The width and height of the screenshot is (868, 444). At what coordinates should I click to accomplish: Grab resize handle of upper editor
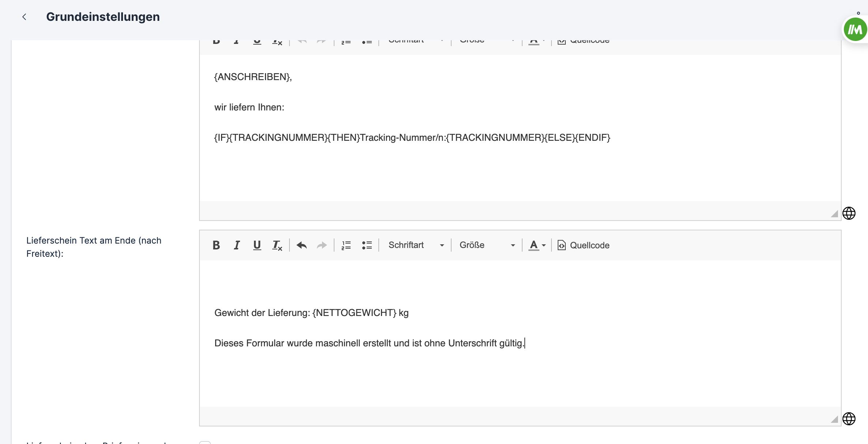834,214
